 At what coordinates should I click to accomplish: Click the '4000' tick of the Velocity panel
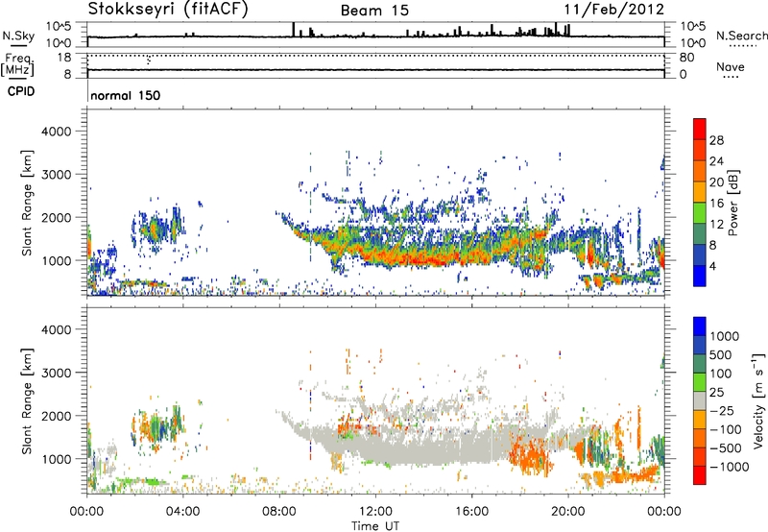[57, 329]
